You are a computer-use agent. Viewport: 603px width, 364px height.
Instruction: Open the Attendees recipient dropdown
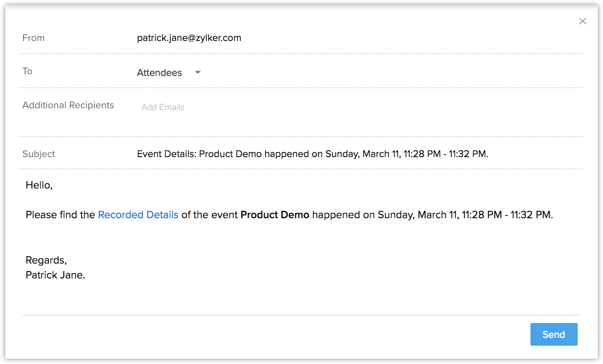point(160,73)
